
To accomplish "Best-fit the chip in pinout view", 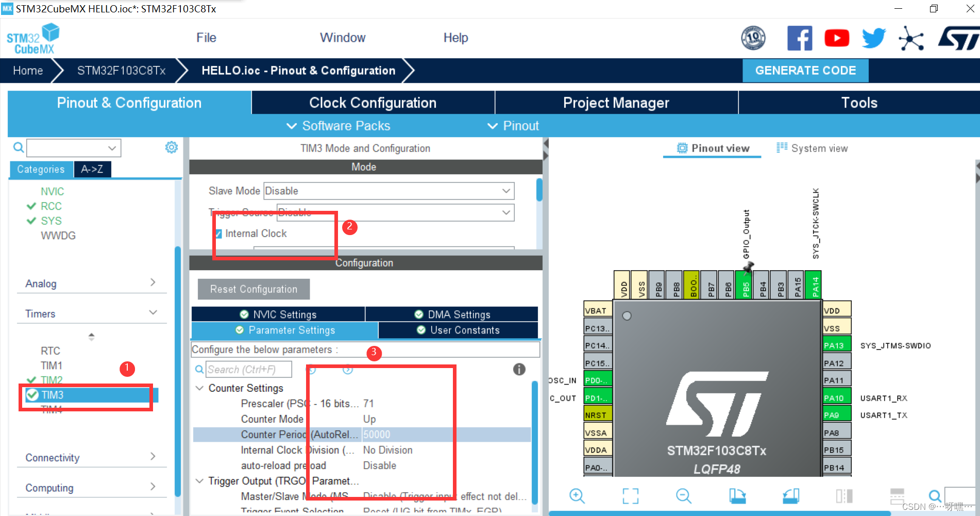I will (x=630, y=496).
